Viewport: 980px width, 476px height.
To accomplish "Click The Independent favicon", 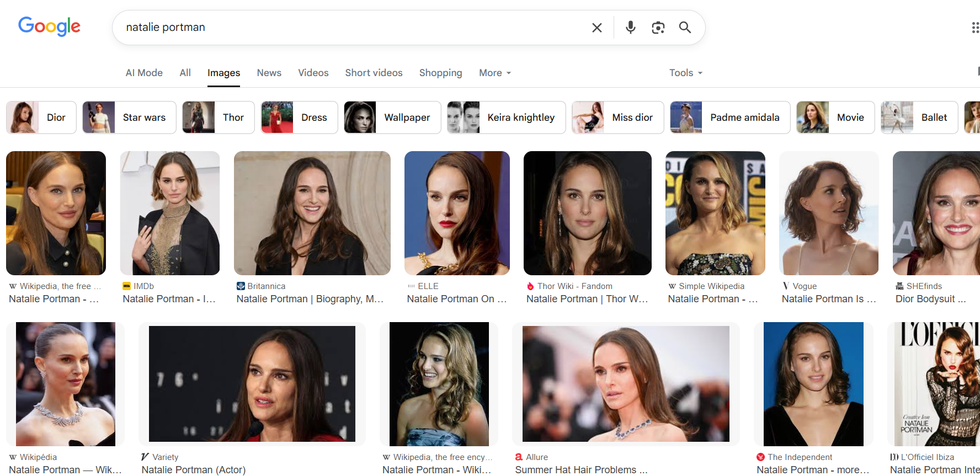I will point(761,457).
